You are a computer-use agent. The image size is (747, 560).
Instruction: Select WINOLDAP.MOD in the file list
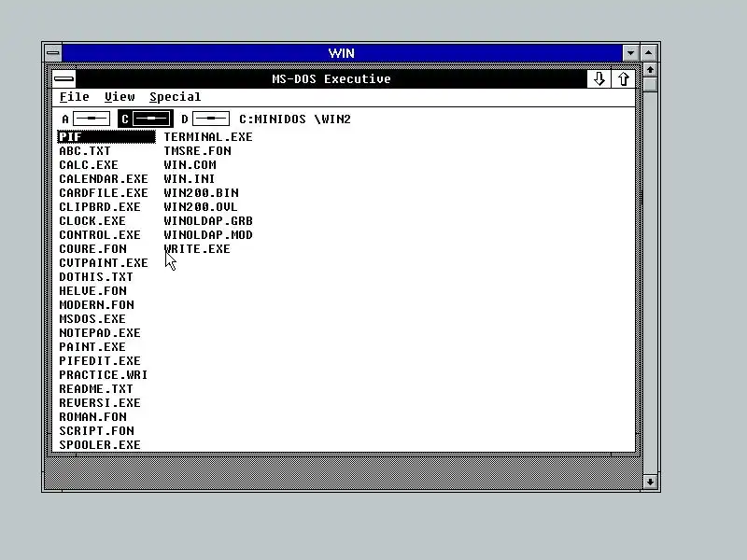(208, 235)
